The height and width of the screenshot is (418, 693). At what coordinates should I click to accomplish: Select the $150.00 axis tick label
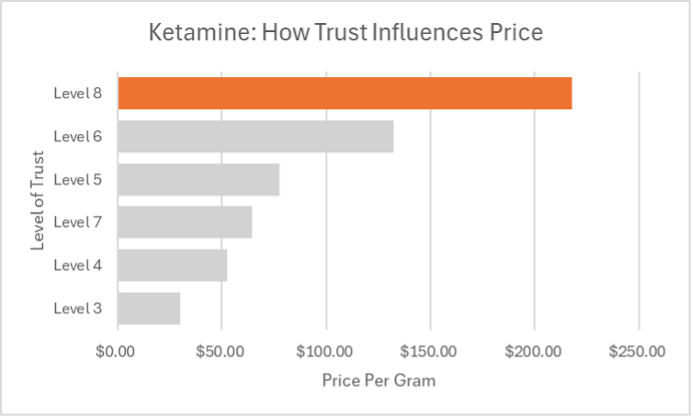pos(429,351)
